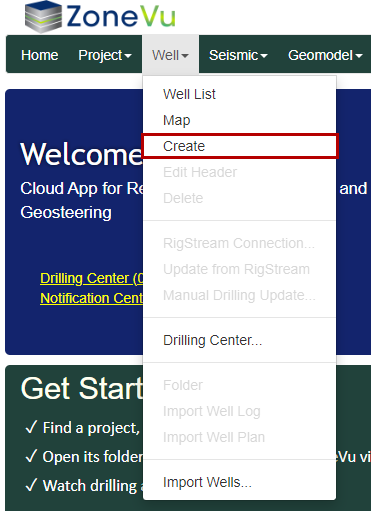Click the 'Watch drilling' checklist line
This screenshot has width=371, height=511.
(84, 486)
